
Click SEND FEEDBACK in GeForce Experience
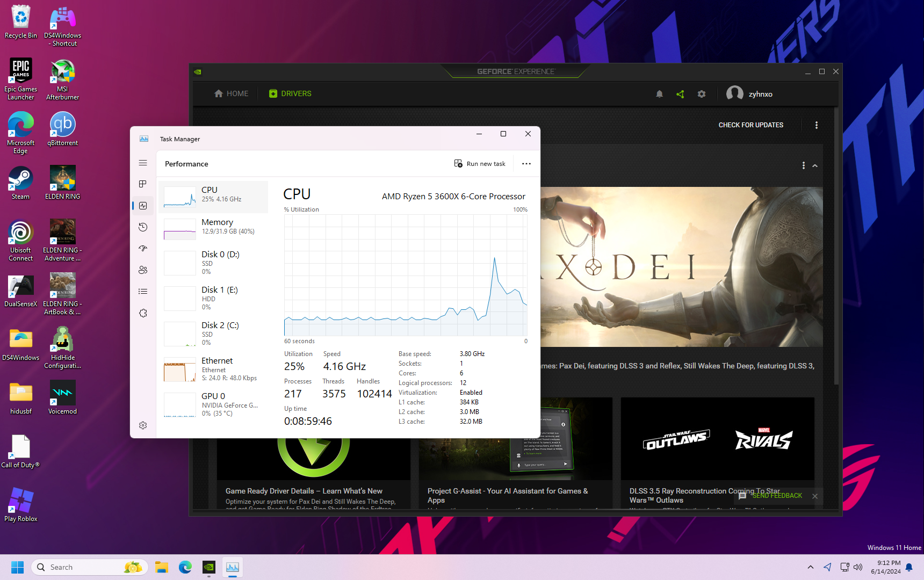tap(770, 496)
